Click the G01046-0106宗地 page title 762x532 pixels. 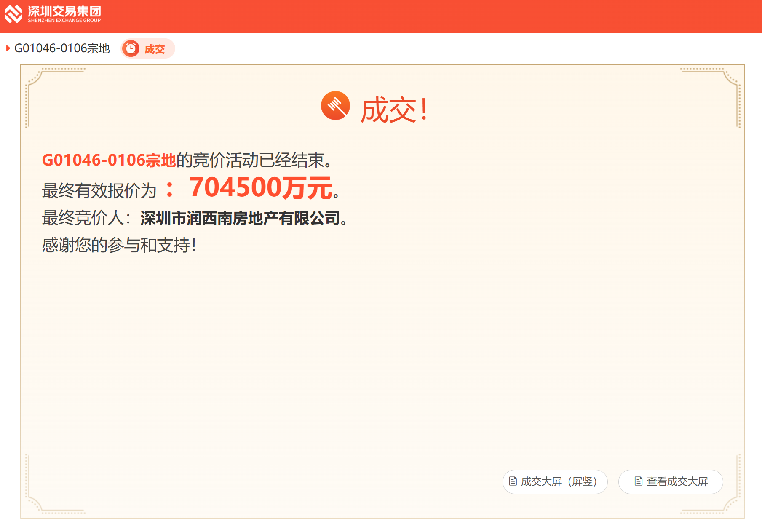[62, 48]
